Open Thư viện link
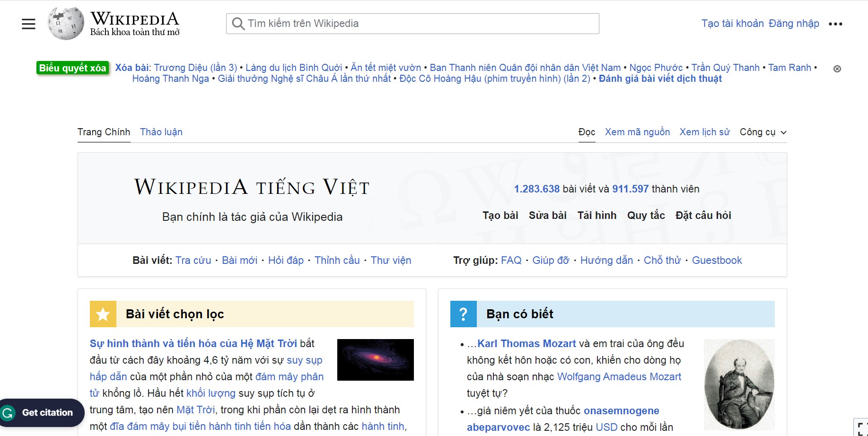868x436 pixels. click(391, 260)
